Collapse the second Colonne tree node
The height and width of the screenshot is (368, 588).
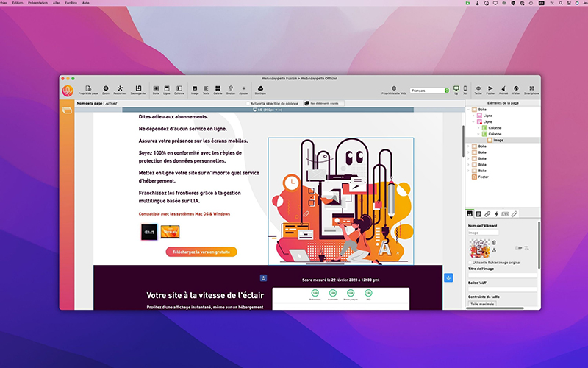[x=478, y=134]
